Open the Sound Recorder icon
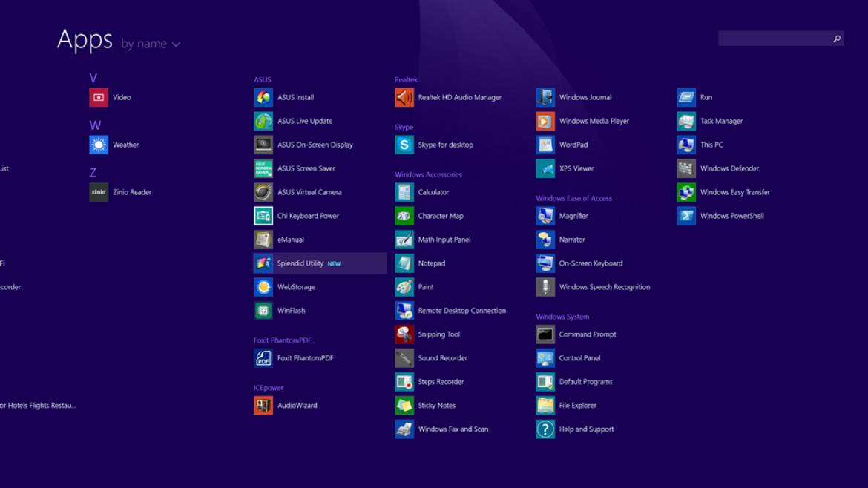The height and width of the screenshot is (488, 868). [x=404, y=358]
